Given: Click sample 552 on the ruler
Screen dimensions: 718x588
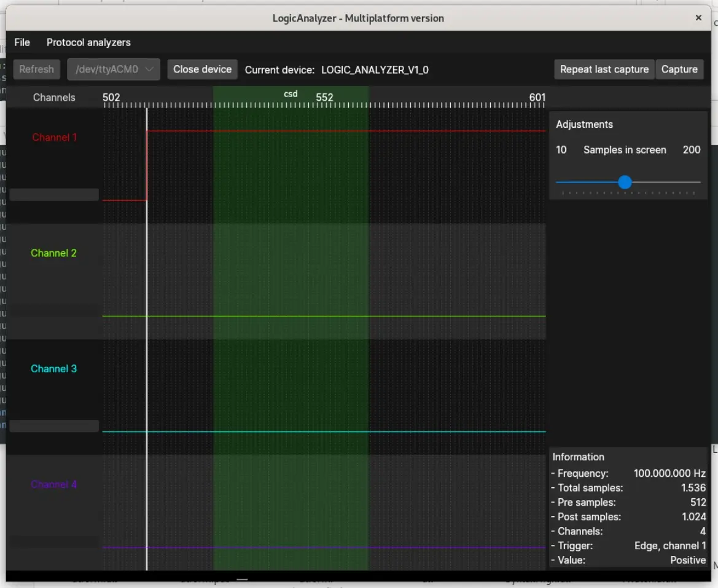Looking at the screenshot, I should click(324, 98).
